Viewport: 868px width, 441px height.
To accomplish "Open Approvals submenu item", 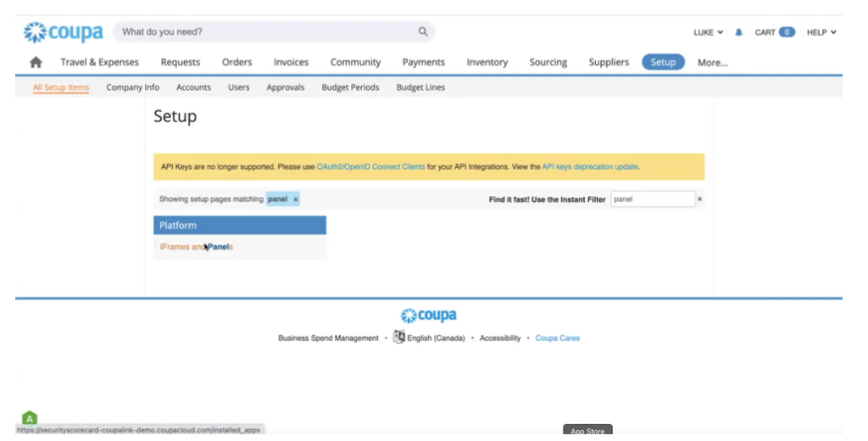I will (286, 87).
